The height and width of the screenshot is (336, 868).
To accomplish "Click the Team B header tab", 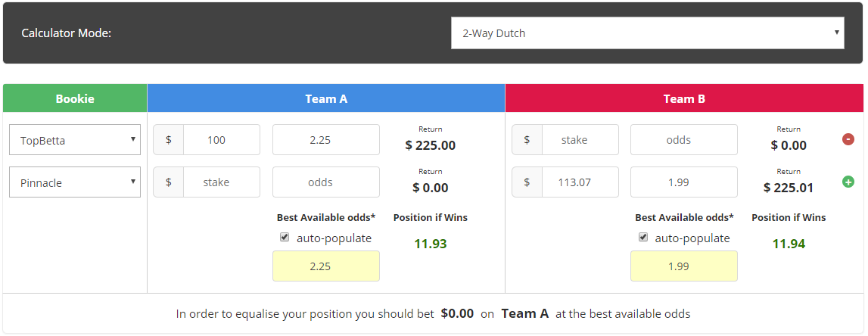I will 684,98.
